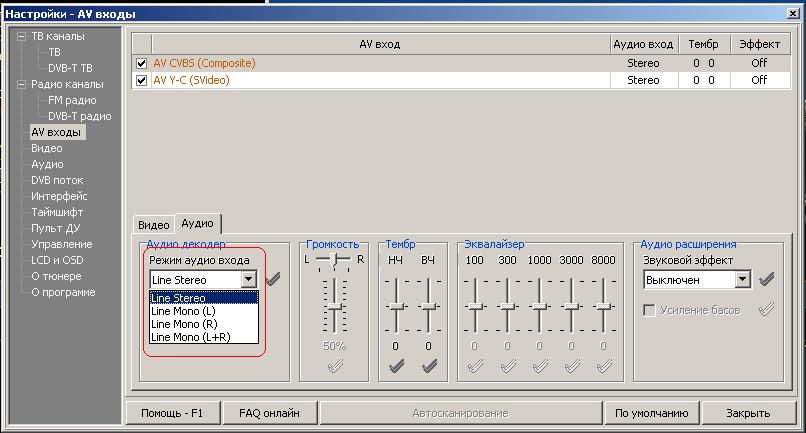Image resolution: width=806 pixels, height=433 pixels.
Task: Enable the Усиление басов checkbox
Action: (x=650, y=311)
